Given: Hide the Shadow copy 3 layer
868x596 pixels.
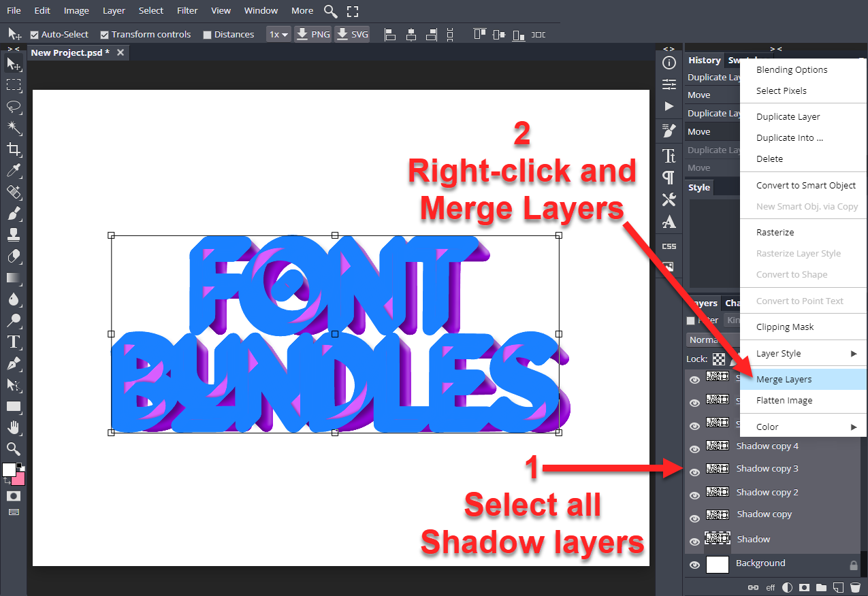Looking at the screenshot, I should (694, 472).
